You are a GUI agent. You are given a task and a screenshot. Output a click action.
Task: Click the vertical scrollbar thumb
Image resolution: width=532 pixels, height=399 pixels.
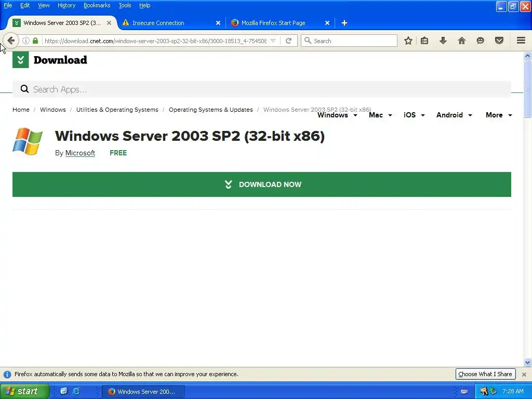(x=527, y=89)
